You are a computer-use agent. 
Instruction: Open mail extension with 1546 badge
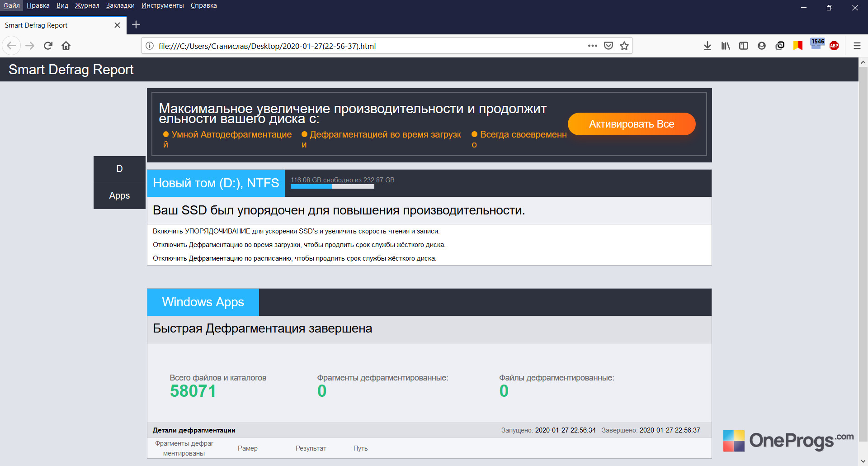(817, 44)
